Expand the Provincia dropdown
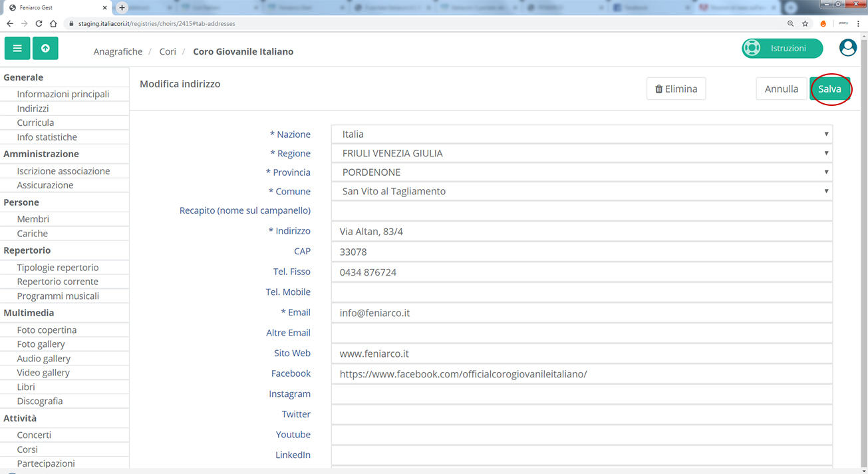 coord(581,172)
